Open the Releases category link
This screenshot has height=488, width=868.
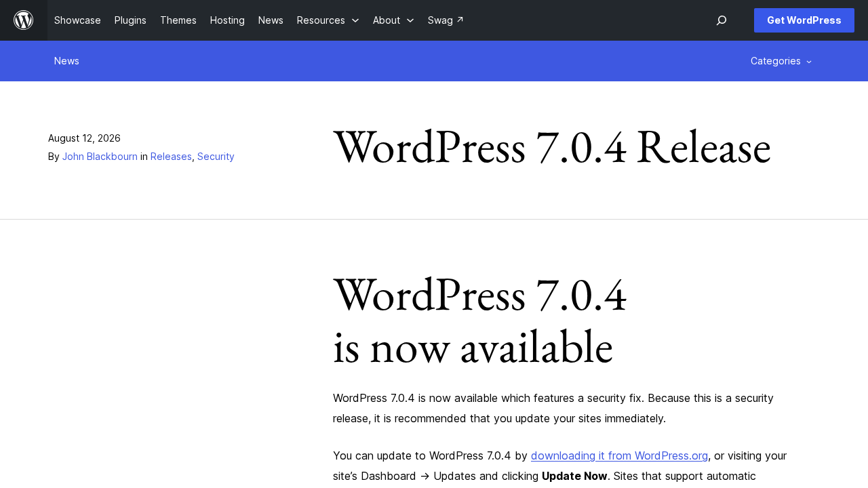pos(171,157)
